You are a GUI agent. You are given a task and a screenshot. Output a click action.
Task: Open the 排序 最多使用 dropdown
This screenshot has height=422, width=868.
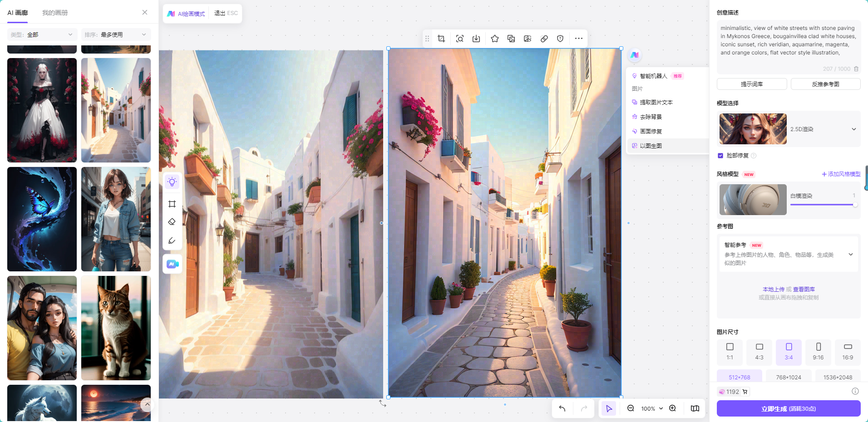pyautogui.click(x=116, y=34)
